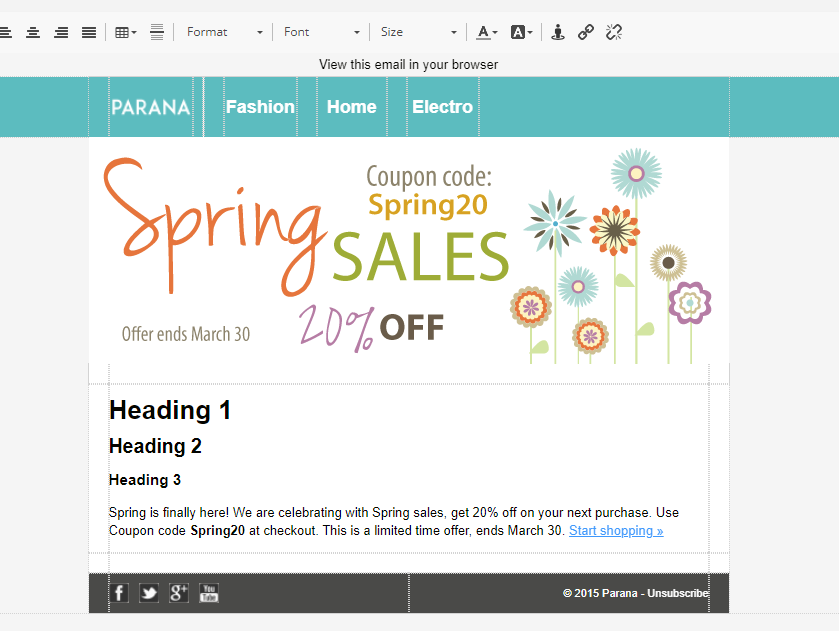The width and height of the screenshot is (839, 631).
Task: Click the Start shopping link
Action: (x=616, y=531)
